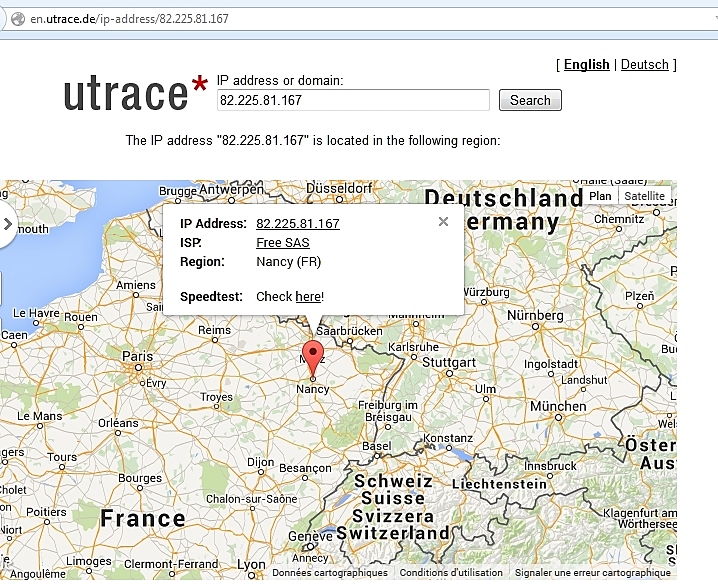The height and width of the screenshot is (584, 718).
Task: Click the red map pin on Nancy
Action: [x=313, y=360]
